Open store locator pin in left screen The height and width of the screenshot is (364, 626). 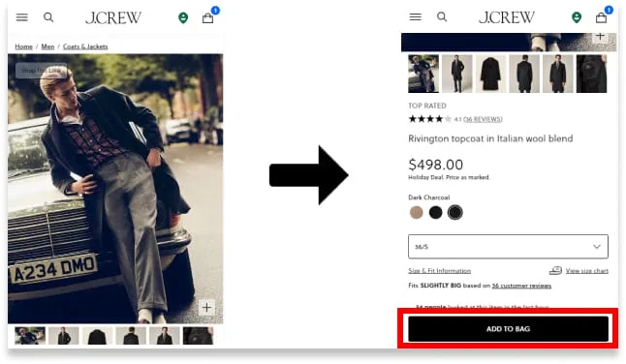183,18
